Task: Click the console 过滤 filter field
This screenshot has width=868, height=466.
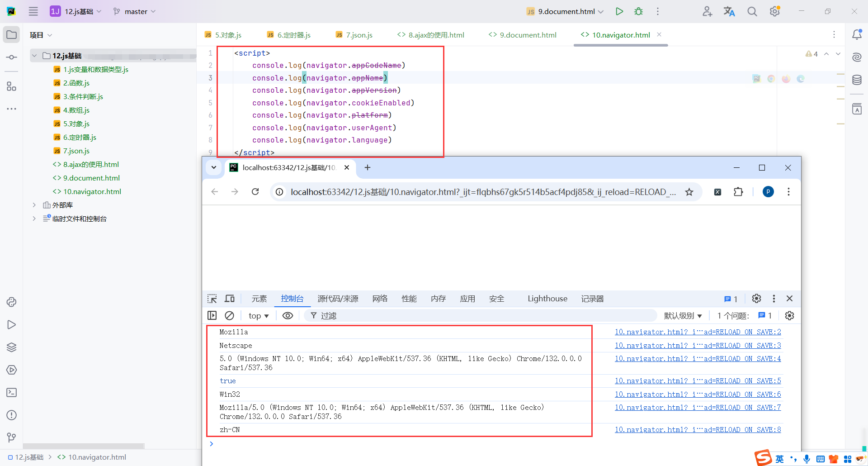Action: 480,316
